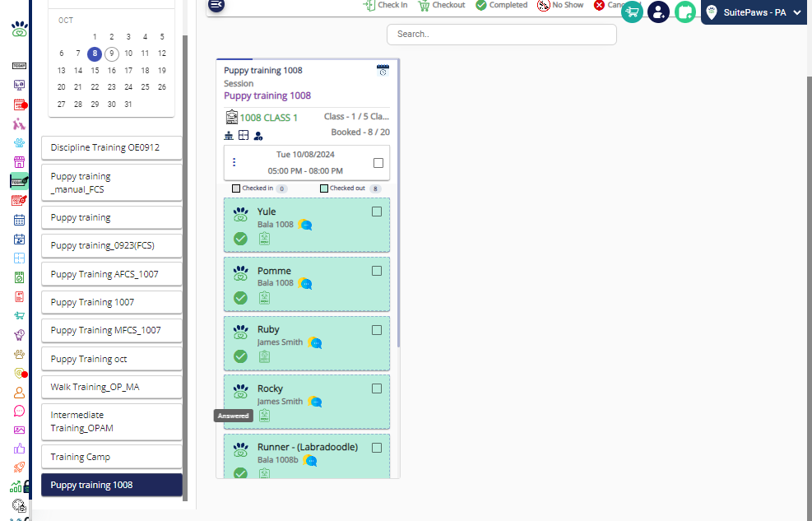Tick the Tue 10/08/2024 session checkbox
The height and width of the screenshot is (521, 812).
[x=378, y=163]
